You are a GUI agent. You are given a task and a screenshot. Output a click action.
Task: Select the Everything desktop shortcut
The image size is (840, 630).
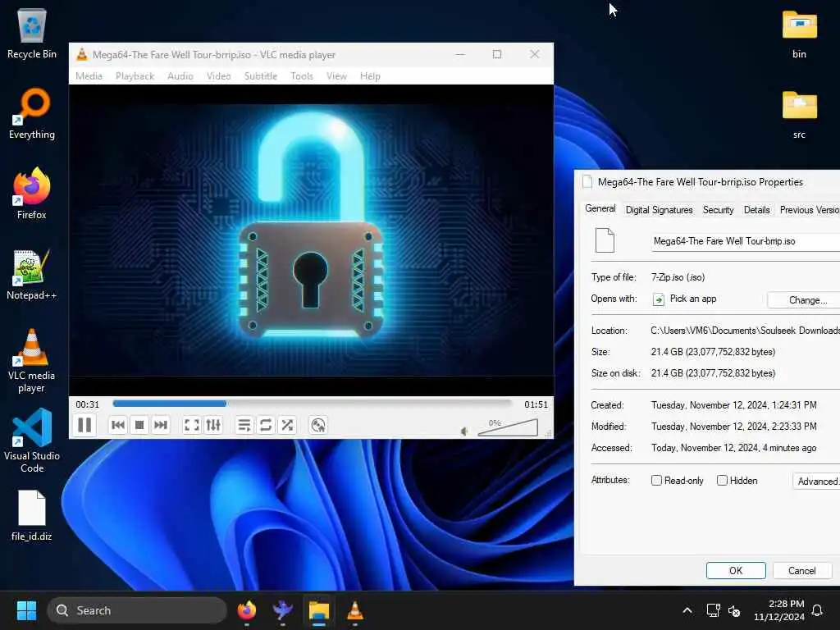tap(32, 113)
